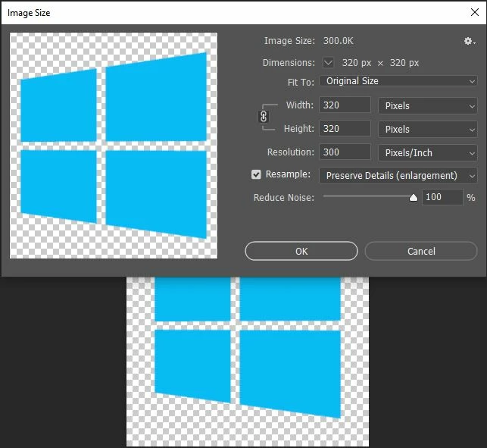Open the Resample method dropdown

(398, 176)
